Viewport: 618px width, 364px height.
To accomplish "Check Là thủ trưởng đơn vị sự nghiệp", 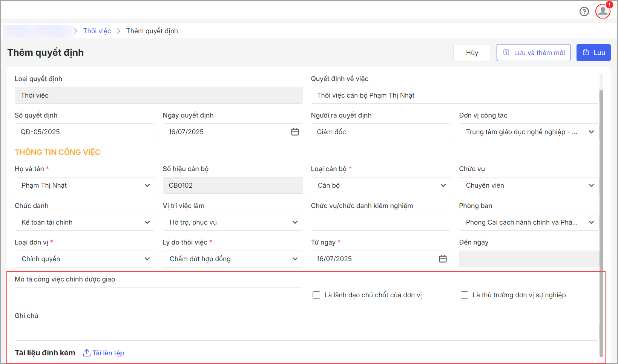I will tap(465, 295).
